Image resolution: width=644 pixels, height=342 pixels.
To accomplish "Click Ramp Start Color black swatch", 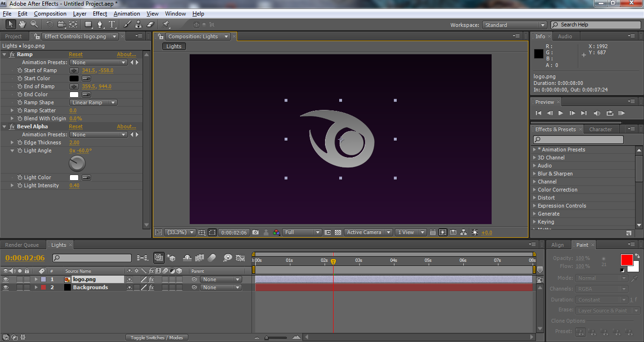I will pos(74,78).
